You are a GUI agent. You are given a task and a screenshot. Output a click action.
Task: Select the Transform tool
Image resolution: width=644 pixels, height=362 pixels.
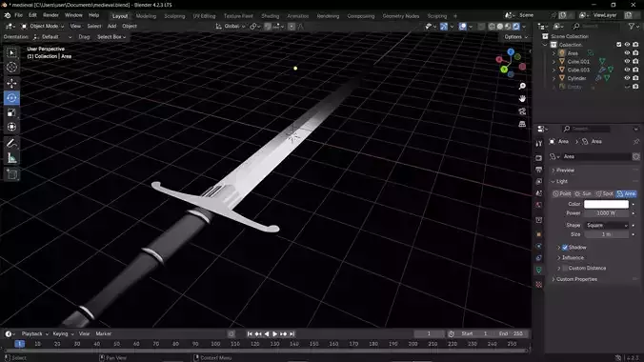click(x=11, y=127)
